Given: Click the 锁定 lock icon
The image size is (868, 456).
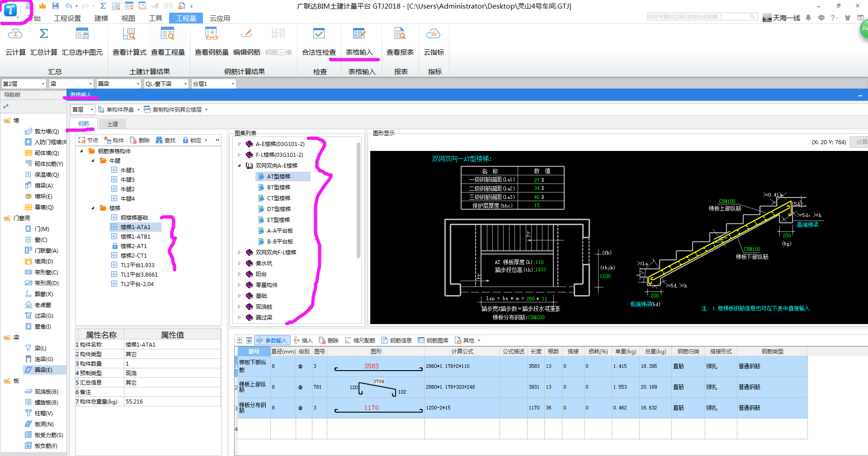Looking at the screenshot, I should tap(185, 140).
